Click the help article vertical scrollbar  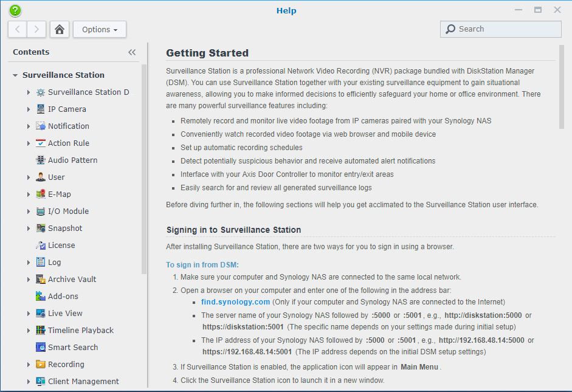tap(562, 87)
